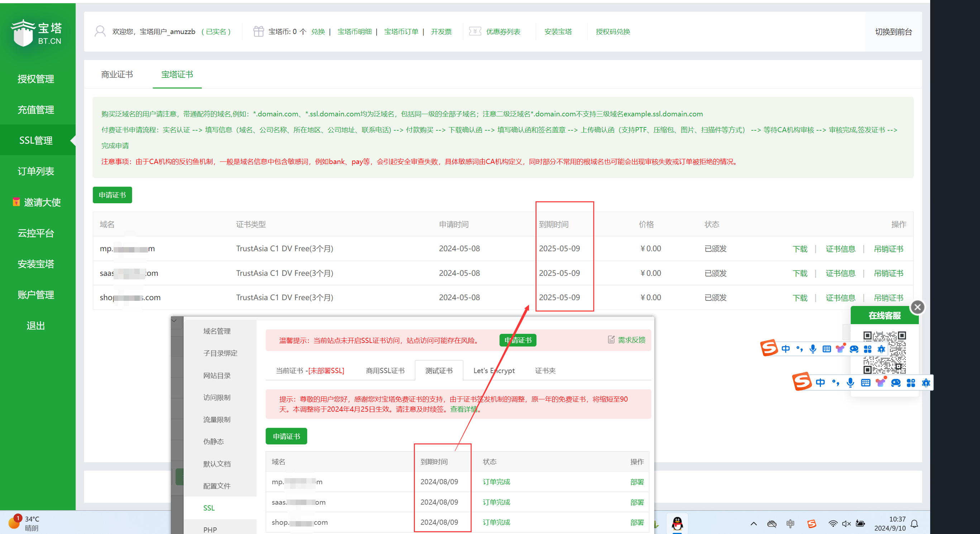Click 安装宝塔 in the left sidebar

[x=36, y=264]
